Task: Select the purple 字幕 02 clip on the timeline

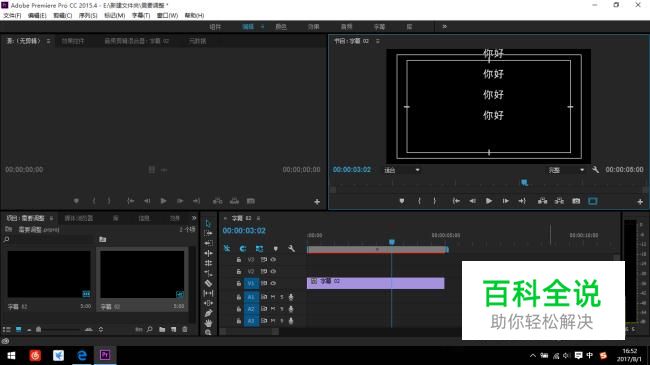Action: click(376, 283)
